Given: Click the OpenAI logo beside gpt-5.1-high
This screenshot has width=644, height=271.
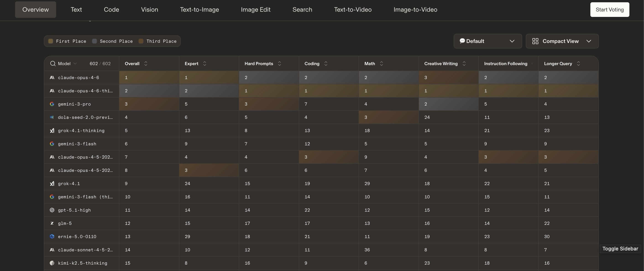Looking at the screenshot, I should point(52,210).
